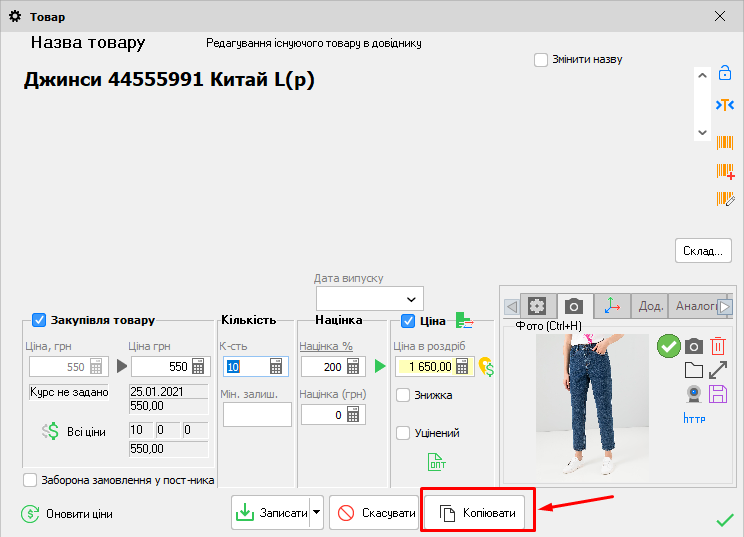Save the photo with the purple floppy icon
This screenshot has height=537, width=744.
(x=718, y=394)
